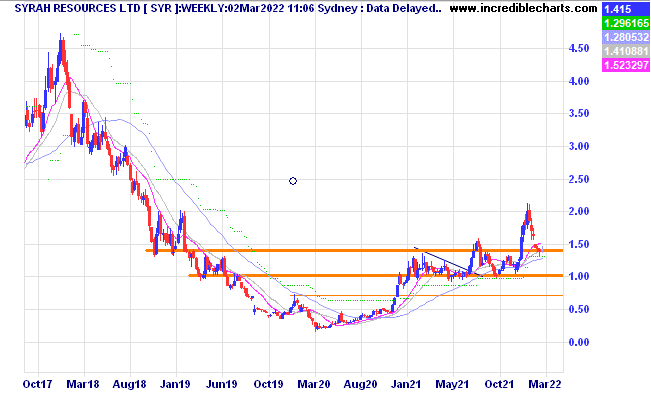
Task: Click the Oct21 date axis label
Action: click(499, 384)
